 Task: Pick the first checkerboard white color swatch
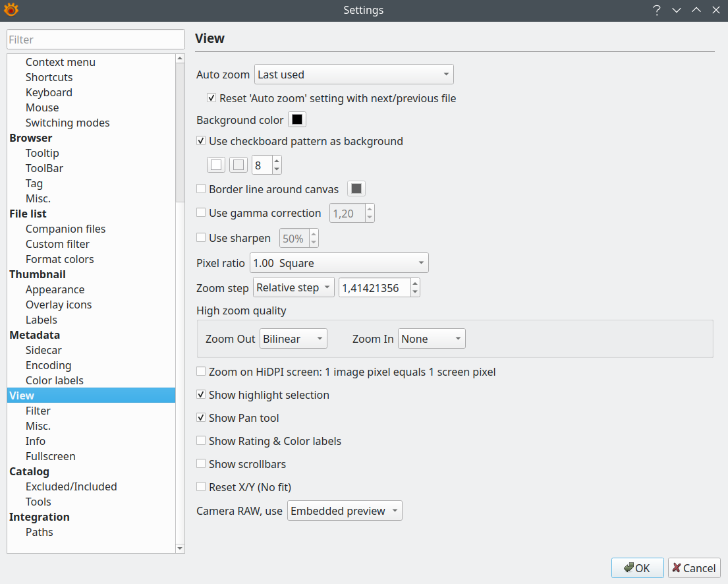[x=216, y=165]
